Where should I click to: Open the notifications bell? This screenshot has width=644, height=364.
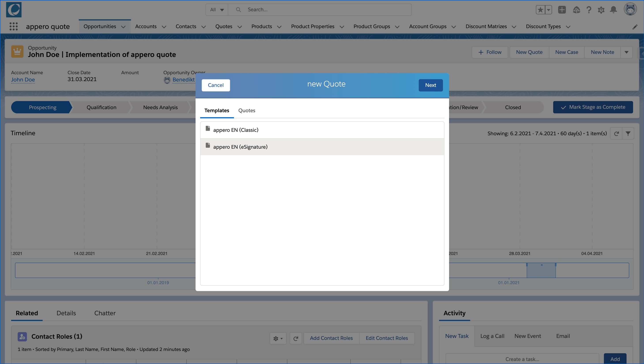[613, 10]
